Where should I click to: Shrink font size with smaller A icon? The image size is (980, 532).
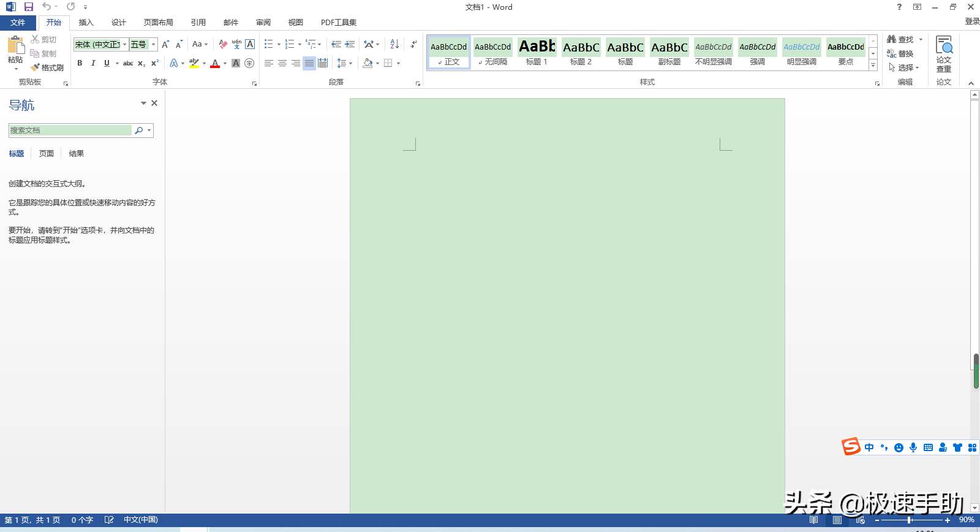click(x=179, y=44)
